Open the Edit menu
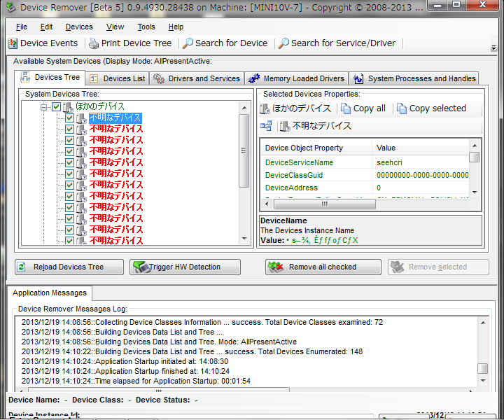Image resolution: width=504 pixels, height=420 pixels. tap(46, 27)
